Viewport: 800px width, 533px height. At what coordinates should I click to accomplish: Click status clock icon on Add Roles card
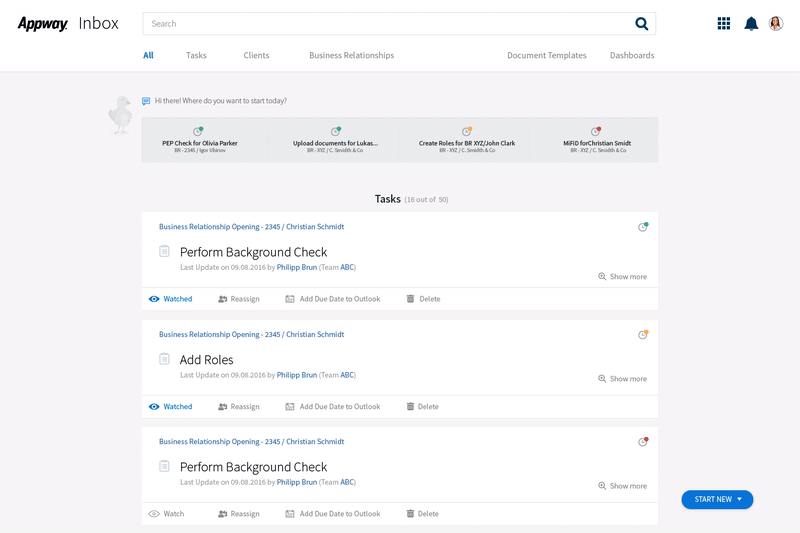coord(643,334)
